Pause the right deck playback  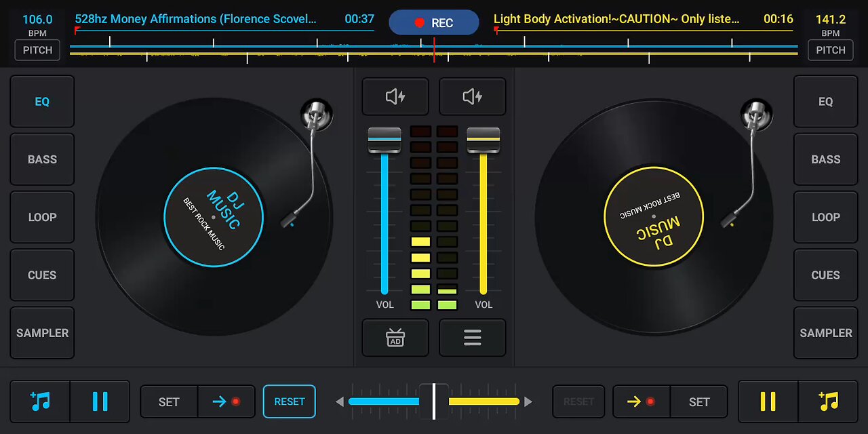(x=768, y=401)
